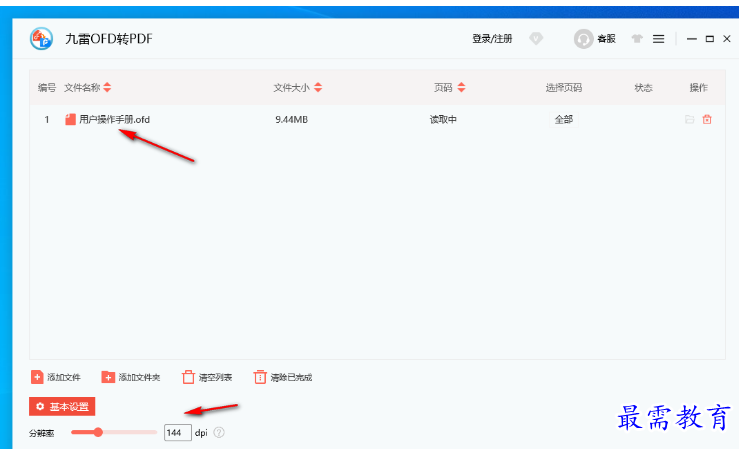739x449 pixels.
Task: Click the dpi help question mark icon
Action: pos(219,433)
